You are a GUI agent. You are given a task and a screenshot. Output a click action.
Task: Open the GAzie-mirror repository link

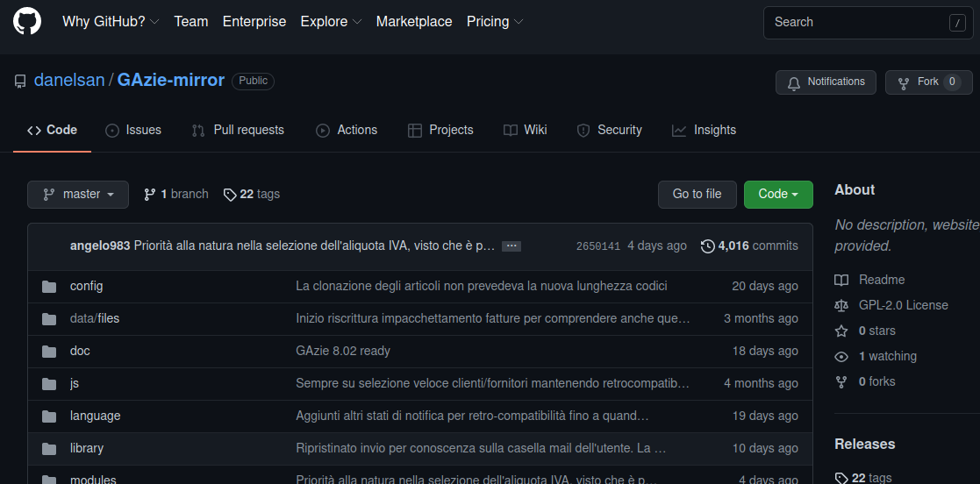click(x=170, y=81)
